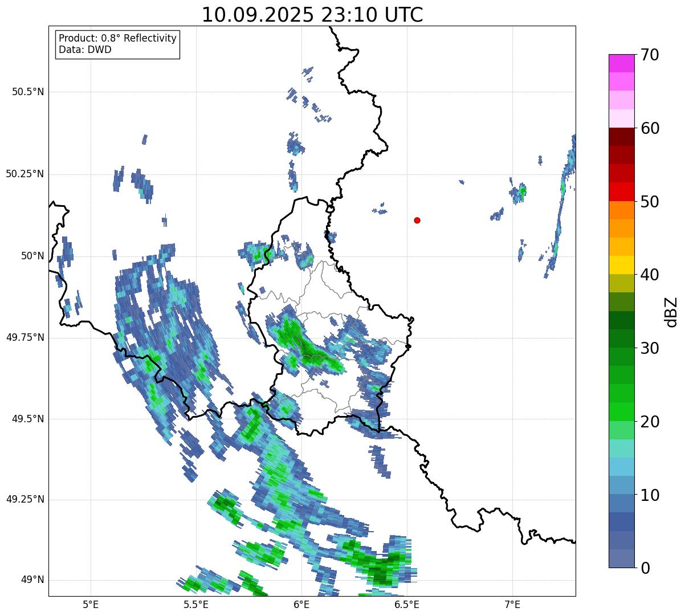This screenshot has height=616, width=685.
Task: Click the dark maroon colorbar segment below 60
Action: tap(622, 137)
